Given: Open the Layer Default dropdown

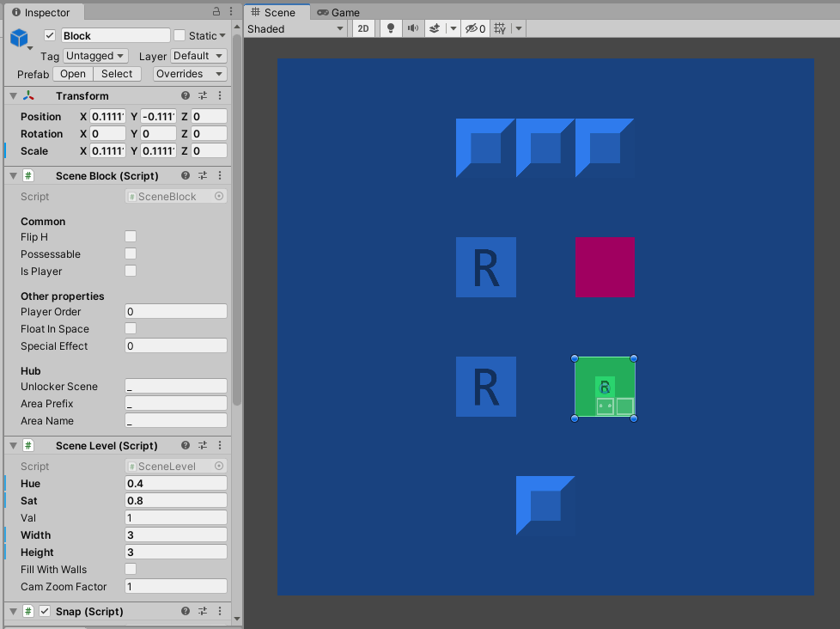Looking at the screenshot, I should point(198,56).
